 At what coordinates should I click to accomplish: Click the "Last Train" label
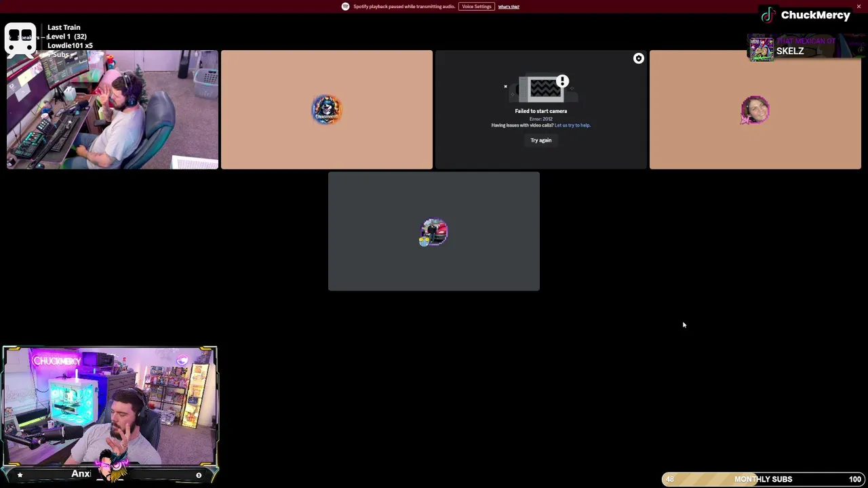64,28
